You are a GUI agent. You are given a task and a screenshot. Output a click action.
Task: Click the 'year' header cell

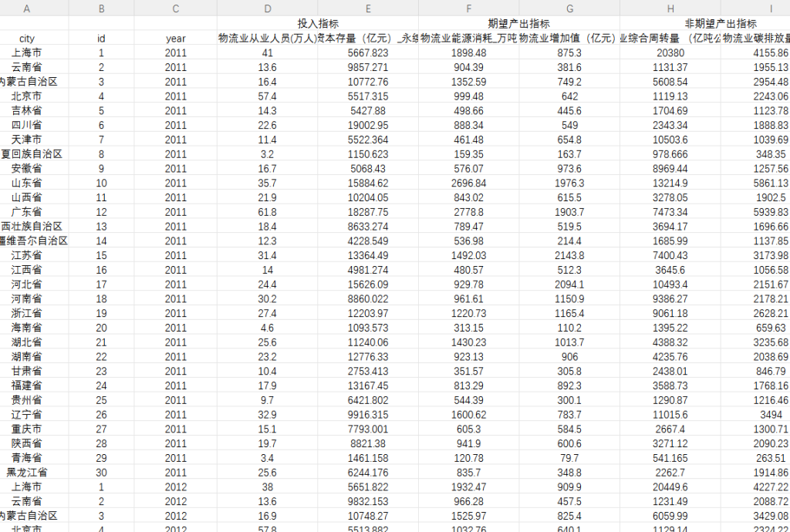click(176, 39)
